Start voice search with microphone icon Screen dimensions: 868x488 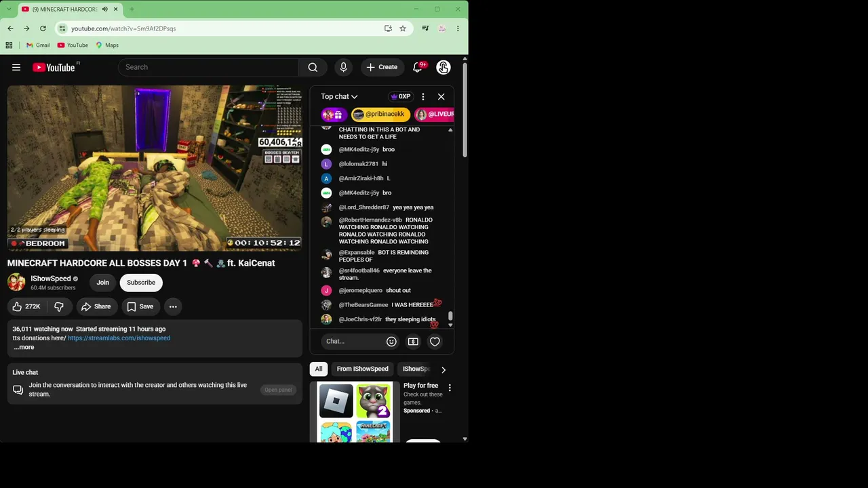(x=343, y=67)
